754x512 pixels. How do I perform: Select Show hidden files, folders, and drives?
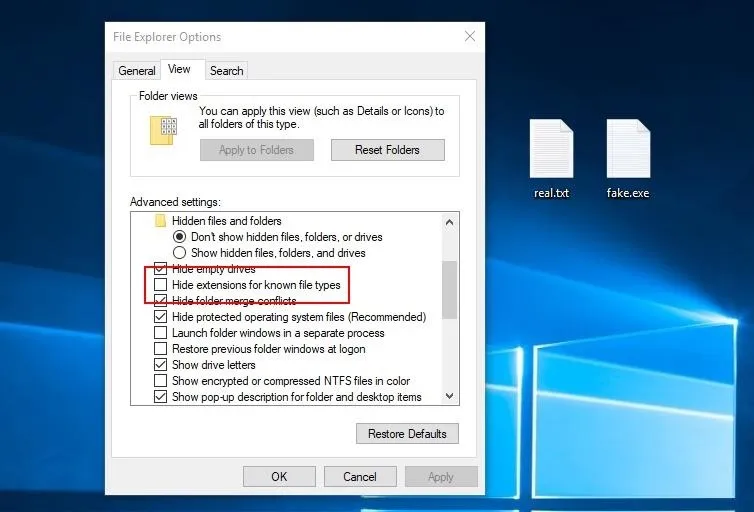[179, 252]
